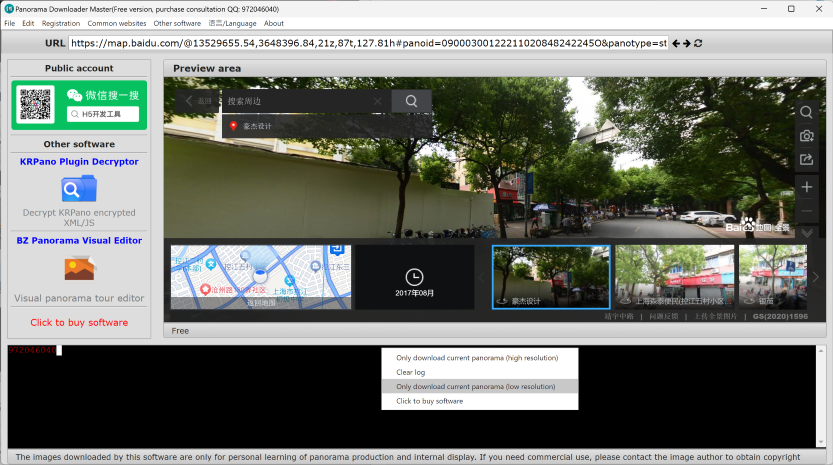Choose Clear log from the context menu
This screenshot has height=465, width=833.
click(x=411, y=372)
